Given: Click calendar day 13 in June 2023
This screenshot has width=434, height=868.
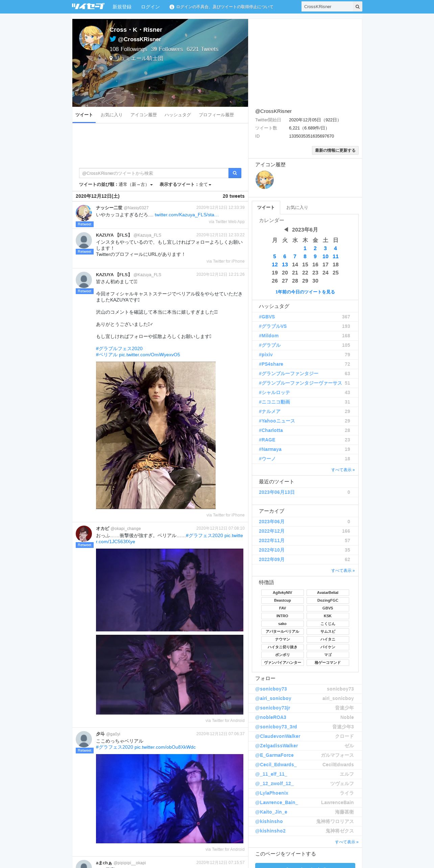Looking at the screenshot, I should (285, 265).
